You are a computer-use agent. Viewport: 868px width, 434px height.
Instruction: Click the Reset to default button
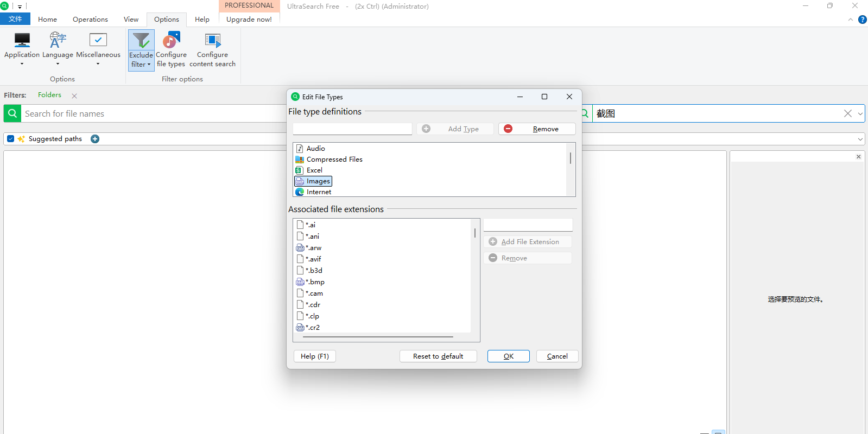[438, 356]
